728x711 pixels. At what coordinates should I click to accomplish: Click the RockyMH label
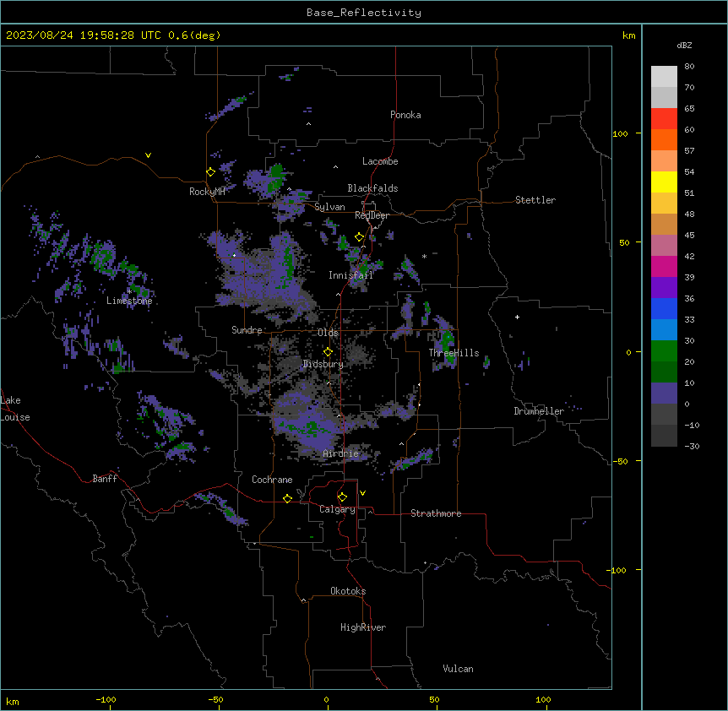(x=207, y=192)
